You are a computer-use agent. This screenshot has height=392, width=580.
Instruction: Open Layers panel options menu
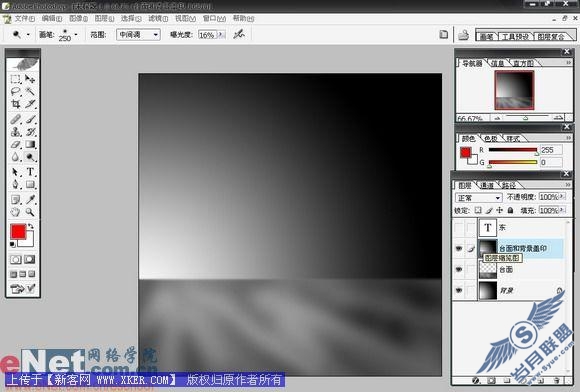569,185
